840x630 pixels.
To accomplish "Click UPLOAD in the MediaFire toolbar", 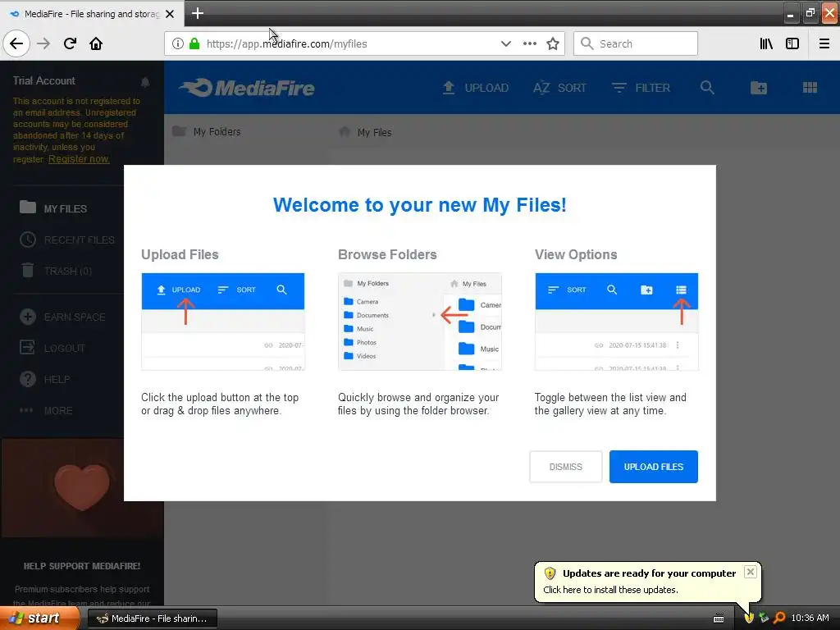I will pyautogui.click(x=475, y=88).
